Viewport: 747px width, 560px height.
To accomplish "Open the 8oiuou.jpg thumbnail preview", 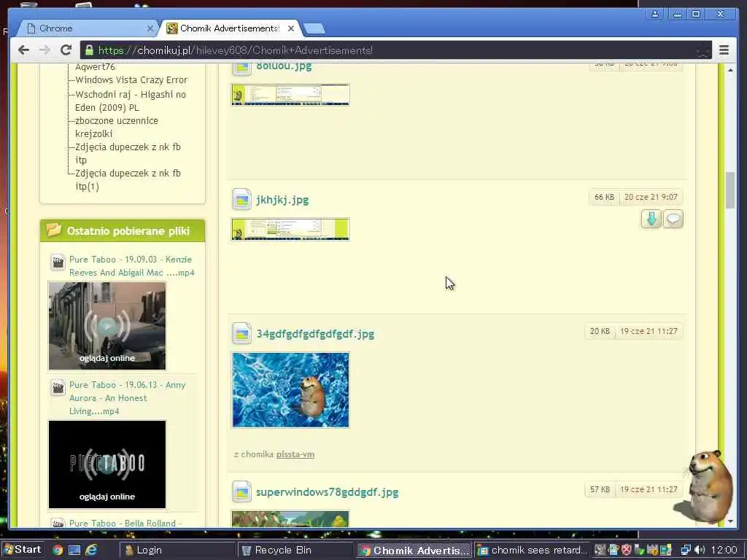I will pos(290,95).
